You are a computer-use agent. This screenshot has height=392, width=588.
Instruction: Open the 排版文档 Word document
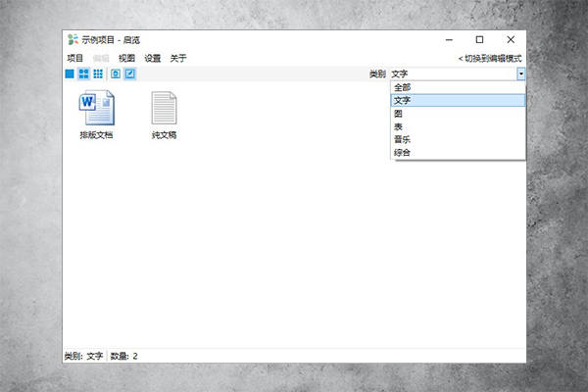pyautogui.click(x=96, y=115)
